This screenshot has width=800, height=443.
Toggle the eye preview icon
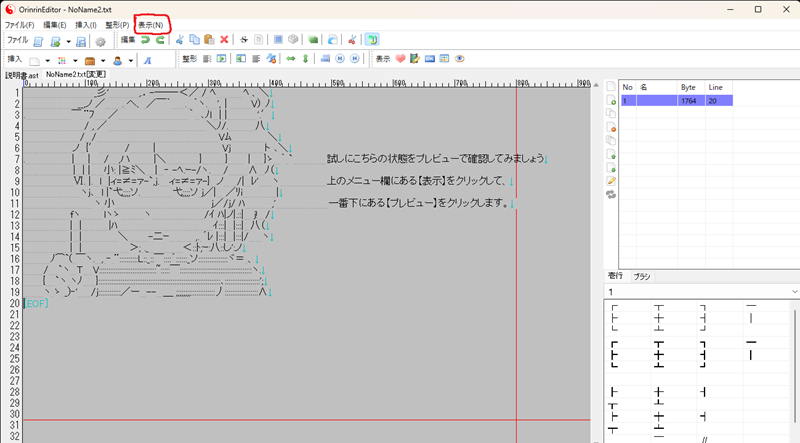(x=460, y=59)
